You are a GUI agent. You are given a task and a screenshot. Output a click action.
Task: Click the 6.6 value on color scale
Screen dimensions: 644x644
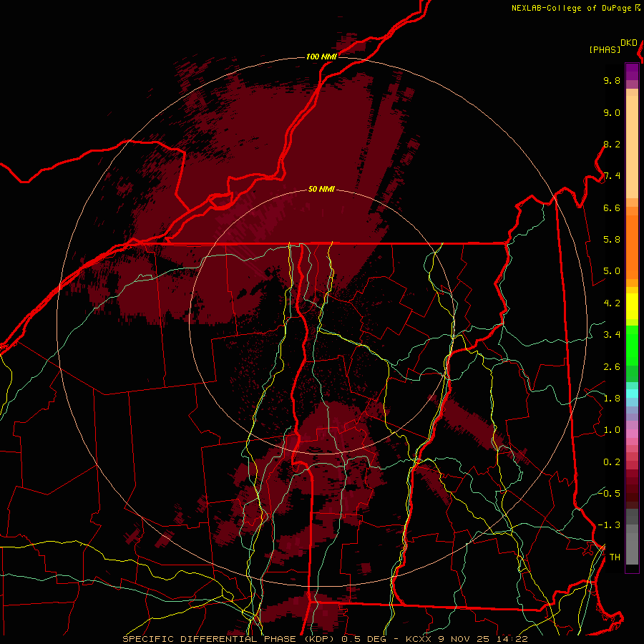tap(612, 208)
